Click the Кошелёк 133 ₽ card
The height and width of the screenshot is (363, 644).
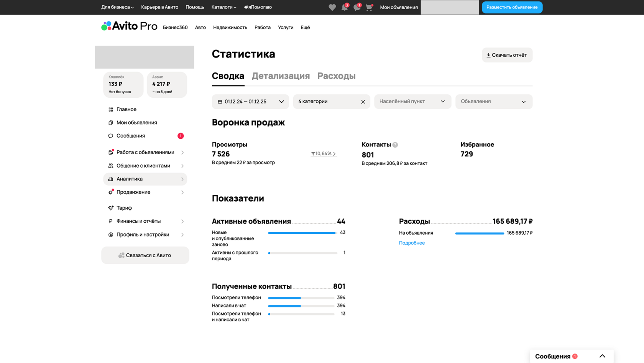[x=123, y=84]
